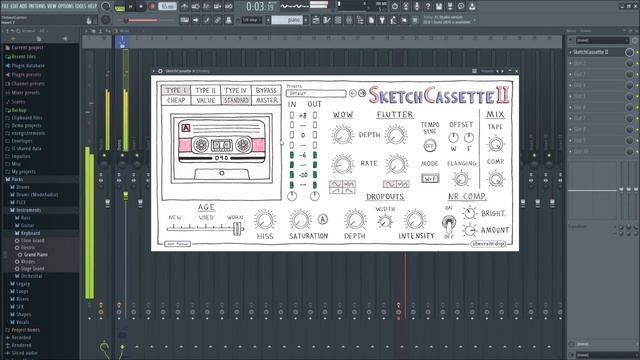Select TYPE IV tape type
The width and height of the screenshot is (640, 360).
pyautogui.click(x=236, y=90)
